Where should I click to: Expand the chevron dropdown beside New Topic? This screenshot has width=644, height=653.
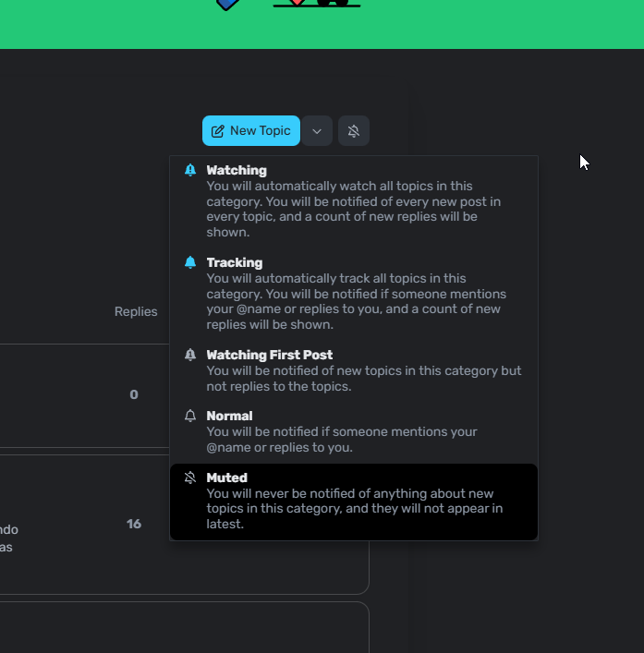click(x=317, y=131)
